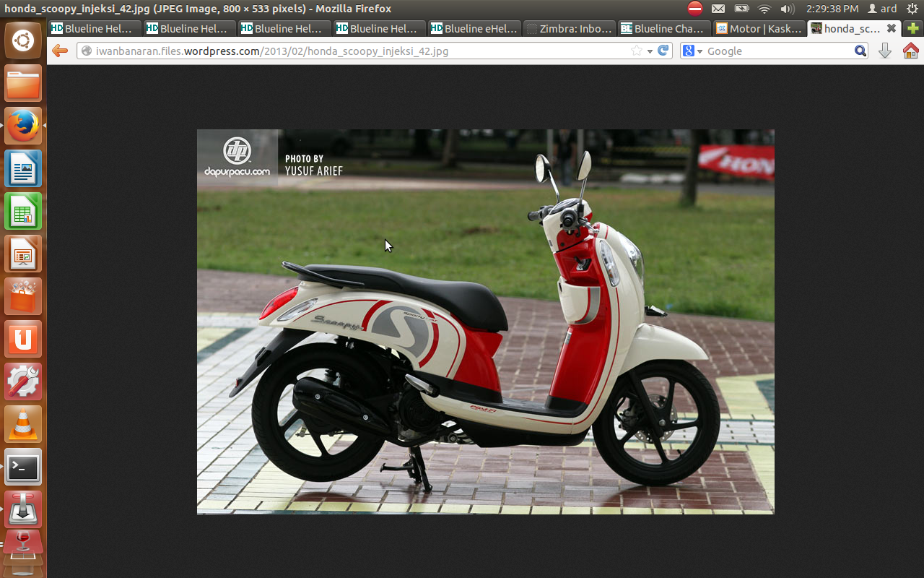The image size is (924, 578).
Task: Launch VLC media player cone icon
Action: pyautogui.click(x=23, y=424)
